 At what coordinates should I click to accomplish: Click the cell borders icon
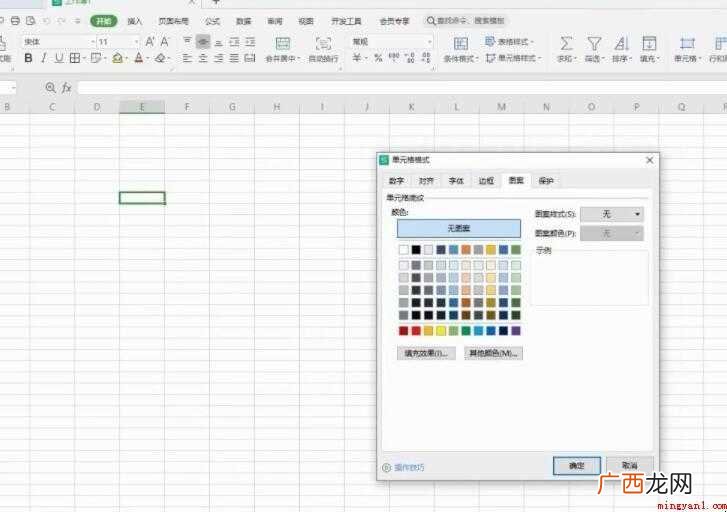click(74, 58)
